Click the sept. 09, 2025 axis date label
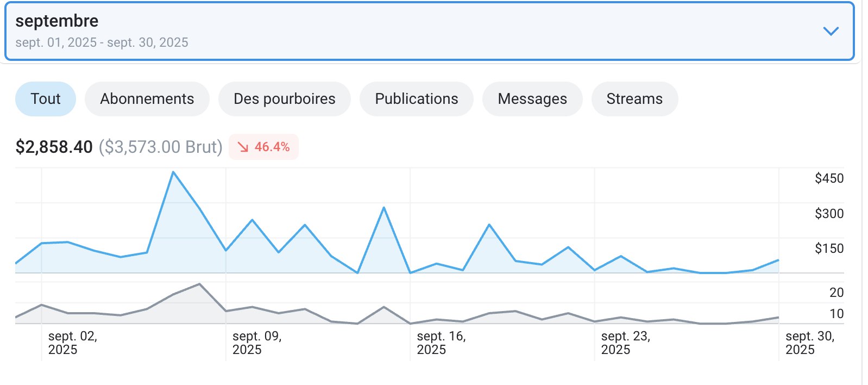Image resolution: width=868 pixels, height=385 pixels. click(256, 343)
